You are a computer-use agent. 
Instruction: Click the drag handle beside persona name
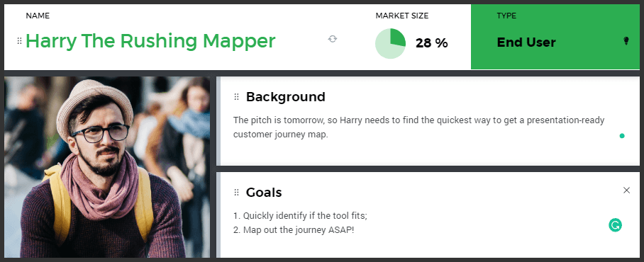tap(19, 40)
